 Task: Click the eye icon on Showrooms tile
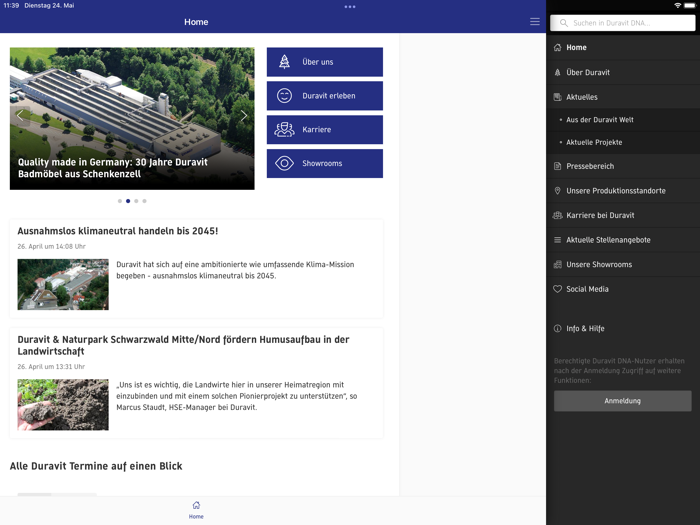tap(284, 163)
